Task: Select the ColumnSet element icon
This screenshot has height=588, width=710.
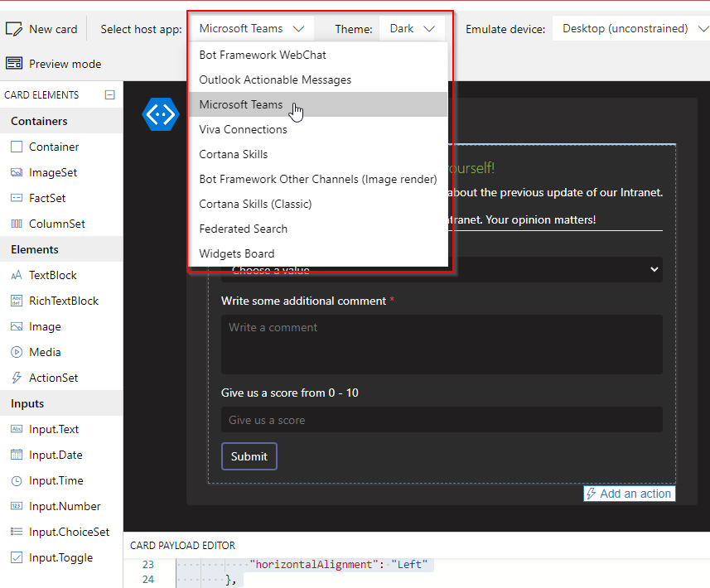Action: tap(17, 224)
